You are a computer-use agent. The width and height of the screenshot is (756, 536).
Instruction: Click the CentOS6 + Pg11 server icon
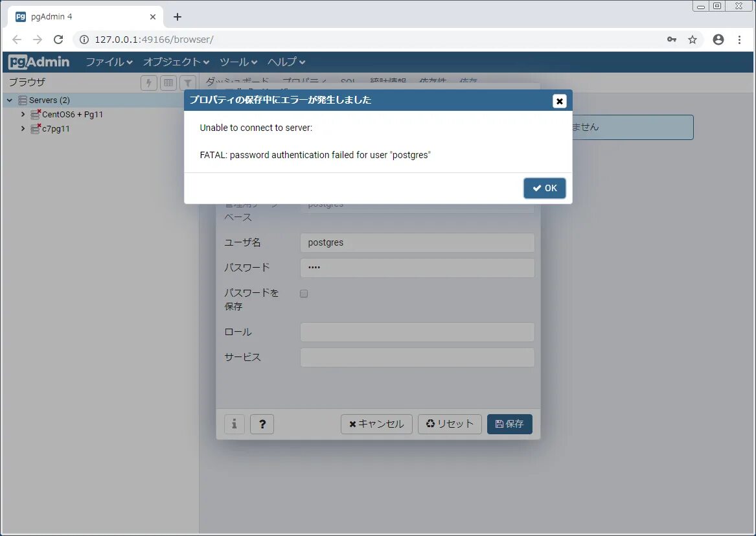pyautogui.click(x=35, y=114)
